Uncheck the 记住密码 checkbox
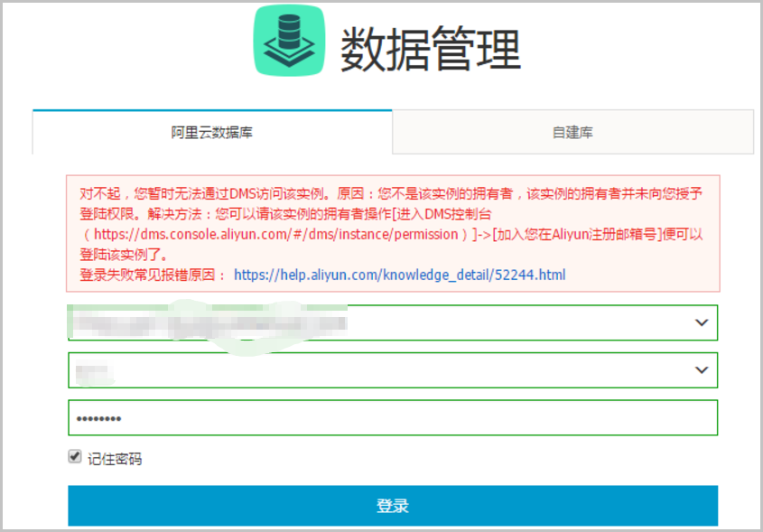The image size is (763, 532). coord(74,456)
